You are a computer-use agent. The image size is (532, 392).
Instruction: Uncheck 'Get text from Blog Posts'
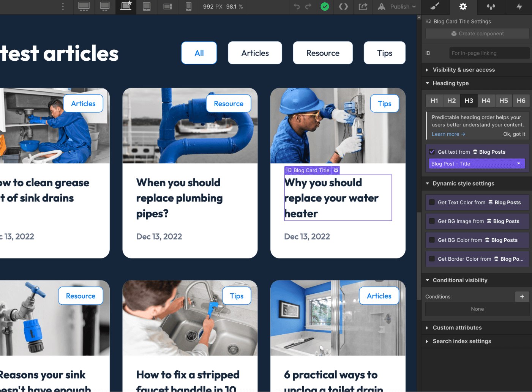[x=432, y=151]
